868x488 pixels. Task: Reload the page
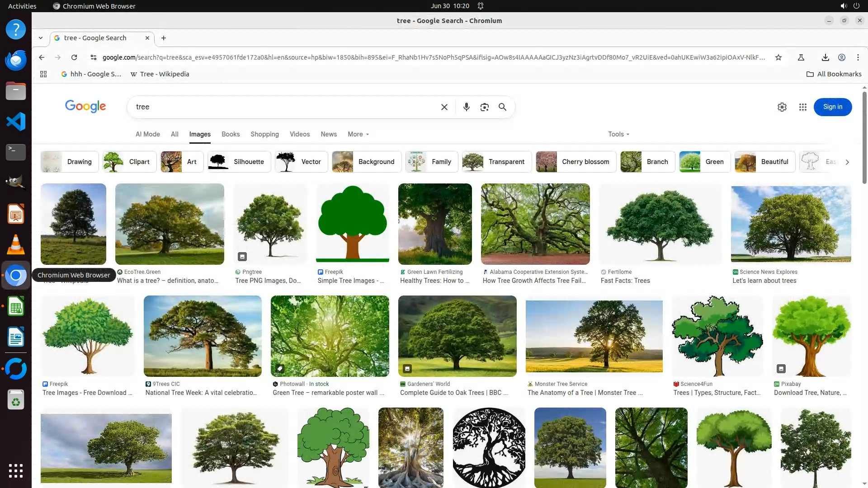pos(74,57)
